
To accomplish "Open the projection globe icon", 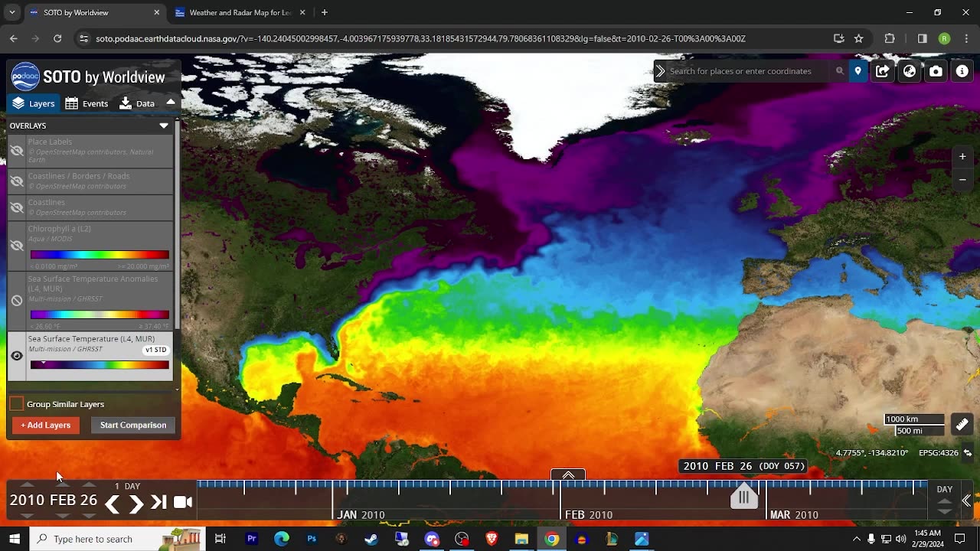I will [910, 71].
